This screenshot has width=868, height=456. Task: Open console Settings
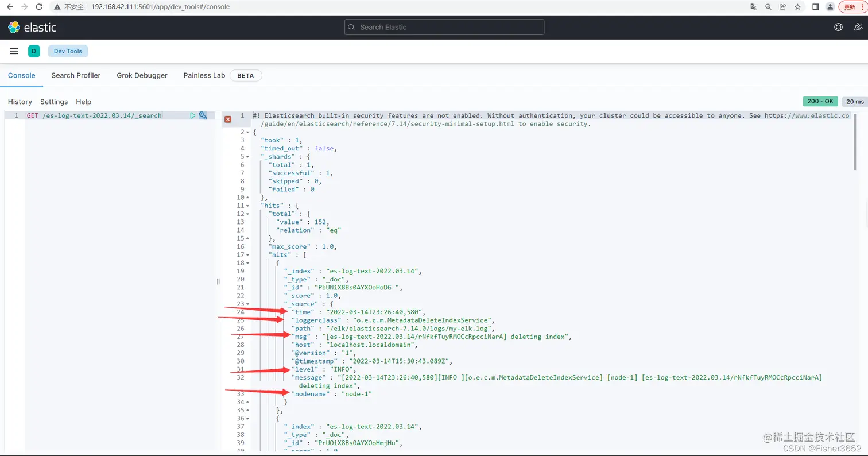tap(54, 102)
